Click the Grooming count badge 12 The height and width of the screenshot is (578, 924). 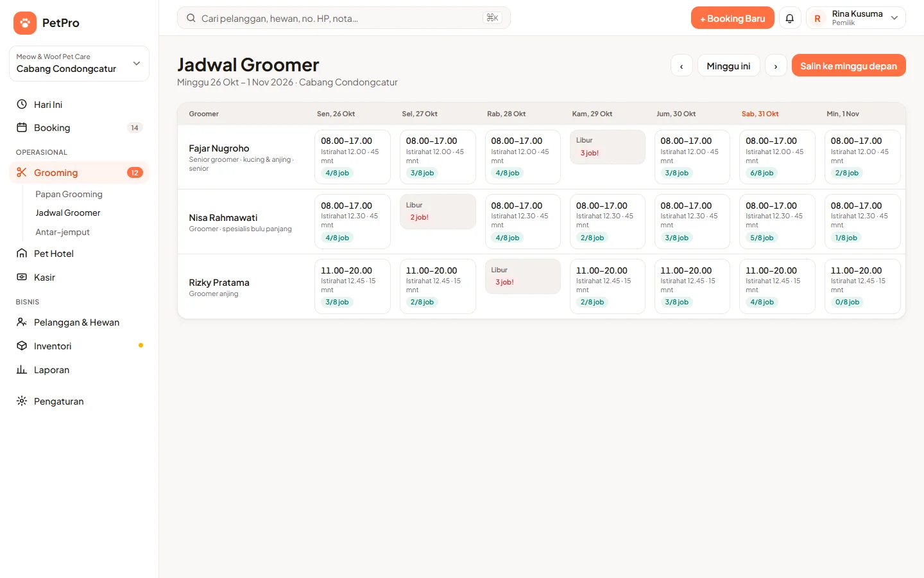pos(135,173)
